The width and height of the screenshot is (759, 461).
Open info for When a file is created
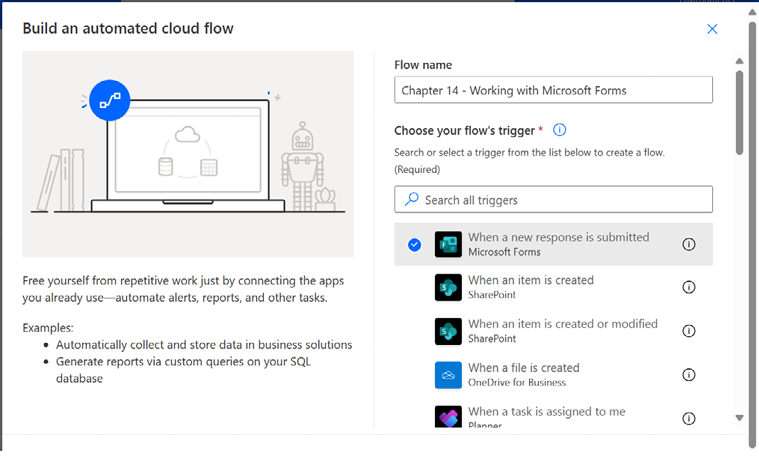689,374
